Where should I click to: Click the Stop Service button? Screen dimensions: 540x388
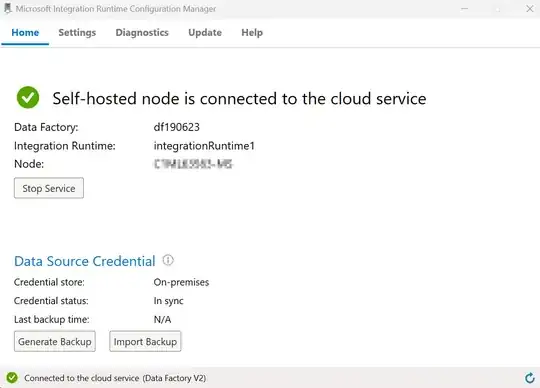(x=49, y=188)
